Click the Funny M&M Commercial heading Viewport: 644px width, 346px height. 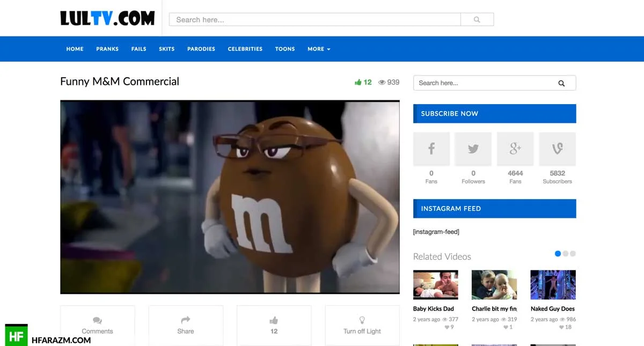[x=120, y=82]
